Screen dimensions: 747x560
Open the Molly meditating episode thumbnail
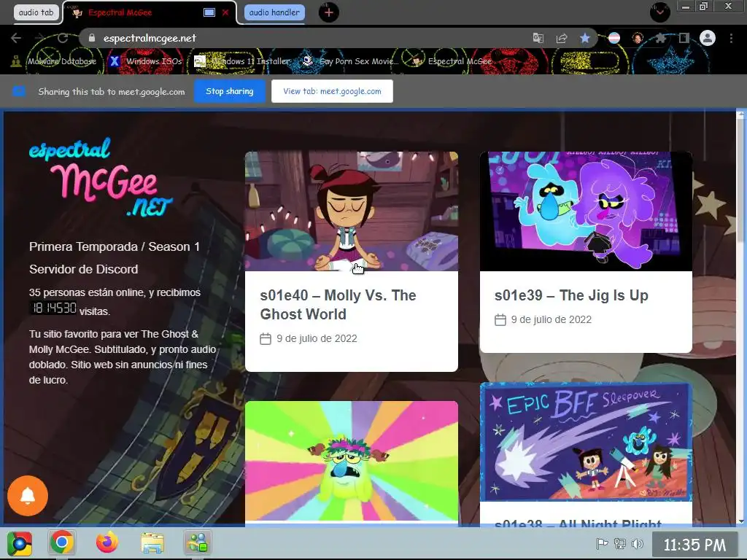[352, 211]
